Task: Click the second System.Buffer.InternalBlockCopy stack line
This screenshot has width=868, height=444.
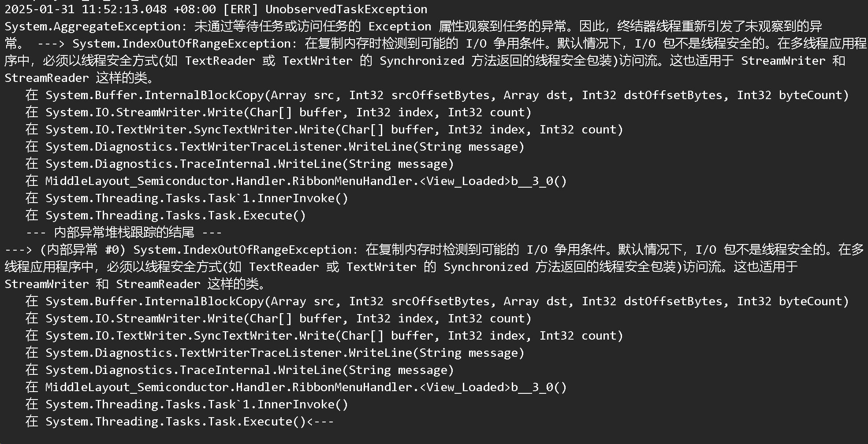Action: (x=437, y=301)
